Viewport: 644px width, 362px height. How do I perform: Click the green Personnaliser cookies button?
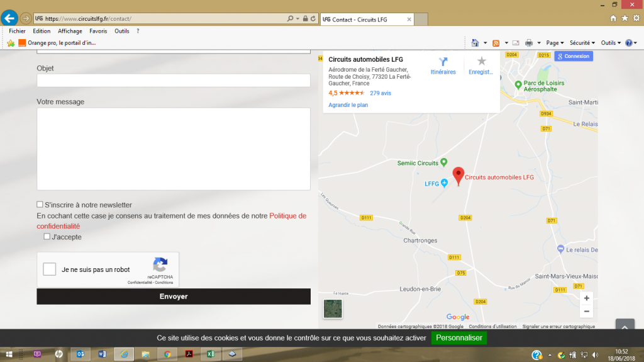click(x=458, y=337)
